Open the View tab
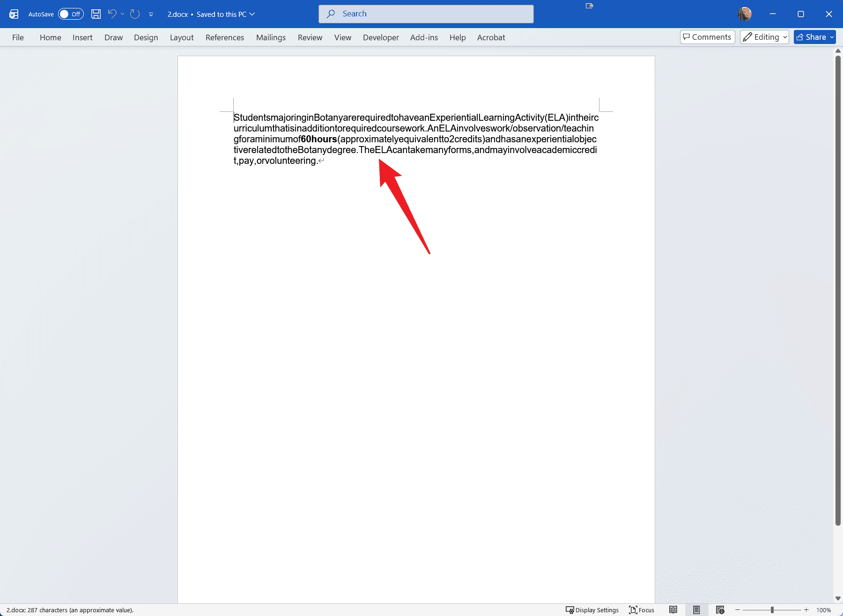This screenshot has width=843, height=616. coord(343,37)
